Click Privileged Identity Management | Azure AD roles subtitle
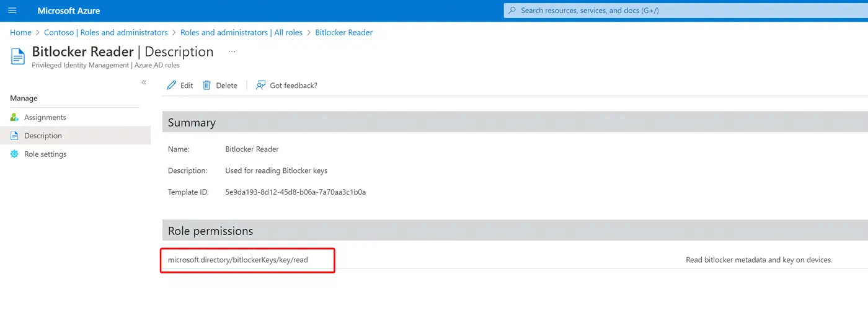Image resolution: width=868 pixels, height=323 pixels. coord(105,65)
